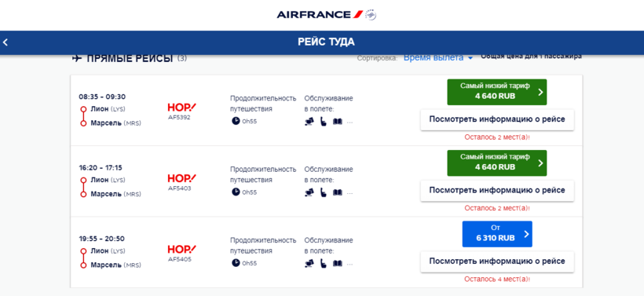The width and height of the screenshot is (644, 296).
Task: Expand in-flight services ellipsis for 08:35 flight
Action: point(350,122)
